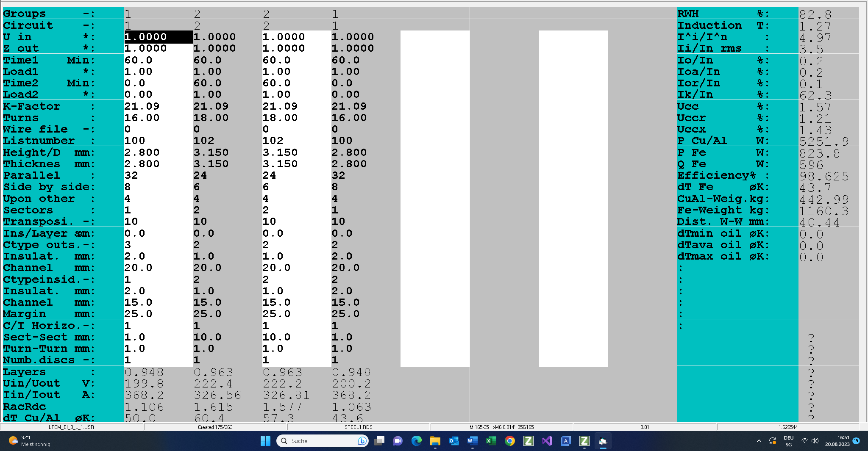
Task: Click status bar file LTCM_EI_3_L_1.USR
Action: pyautogui.click(x=71, y=427)
